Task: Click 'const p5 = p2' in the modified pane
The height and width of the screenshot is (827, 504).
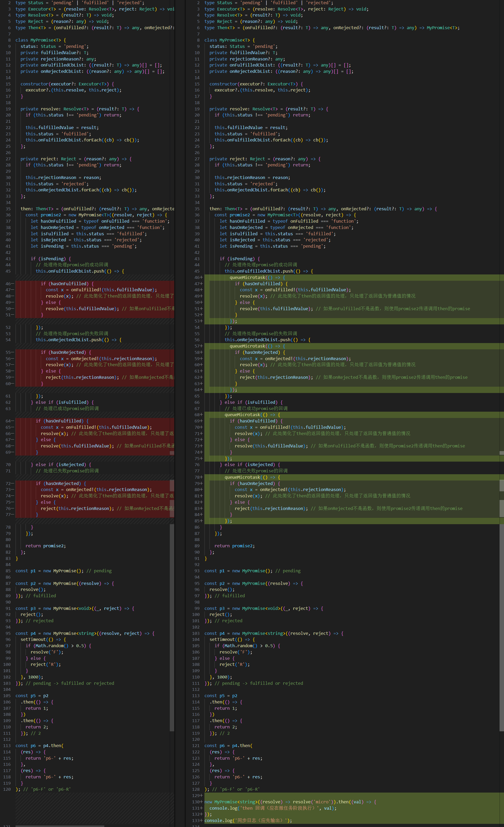Action: click(x=221, y=696)
